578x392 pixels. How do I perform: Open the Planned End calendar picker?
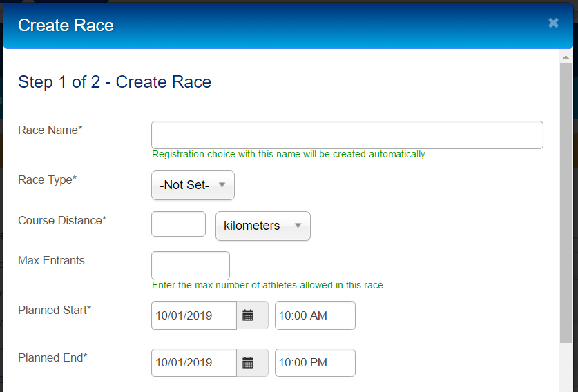249,362
